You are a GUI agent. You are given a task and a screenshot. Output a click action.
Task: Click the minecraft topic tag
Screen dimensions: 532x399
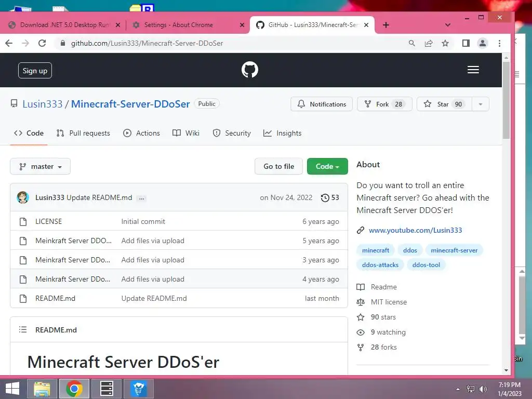pos(376,250)
